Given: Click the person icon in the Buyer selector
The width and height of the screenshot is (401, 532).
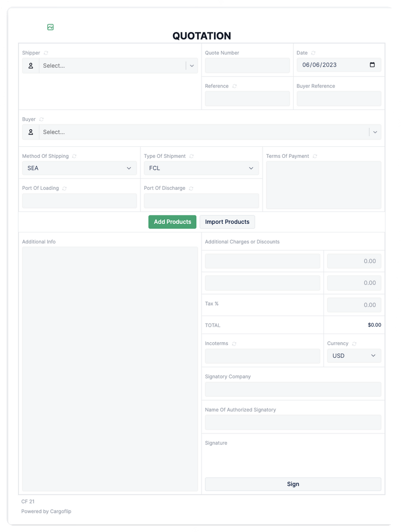Looking at the screenshot, I should [30, 132].
